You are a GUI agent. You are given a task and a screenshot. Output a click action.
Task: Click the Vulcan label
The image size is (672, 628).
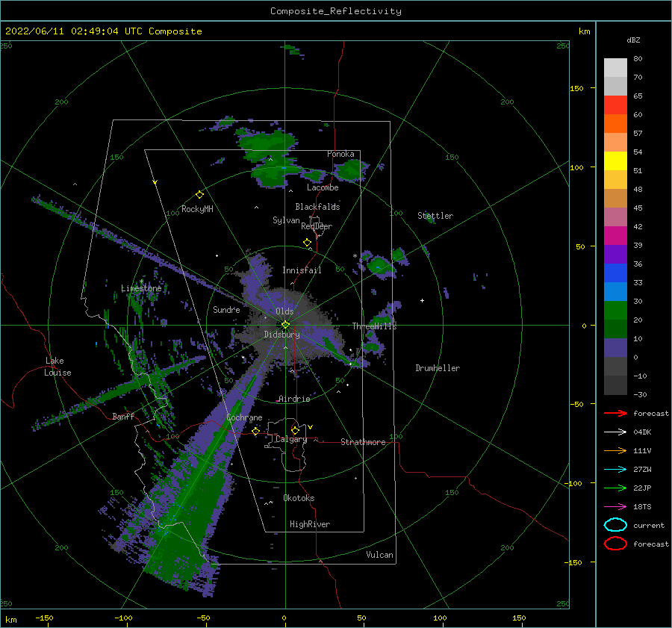(379, 555)
